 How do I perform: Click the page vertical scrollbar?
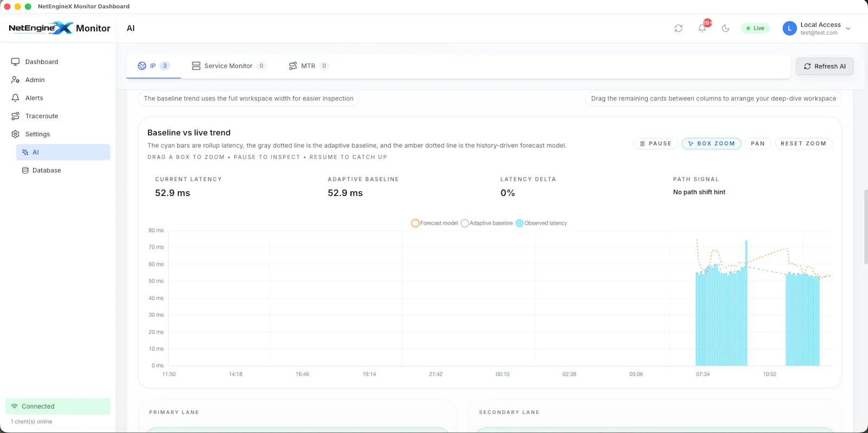[x=865, y=227]
